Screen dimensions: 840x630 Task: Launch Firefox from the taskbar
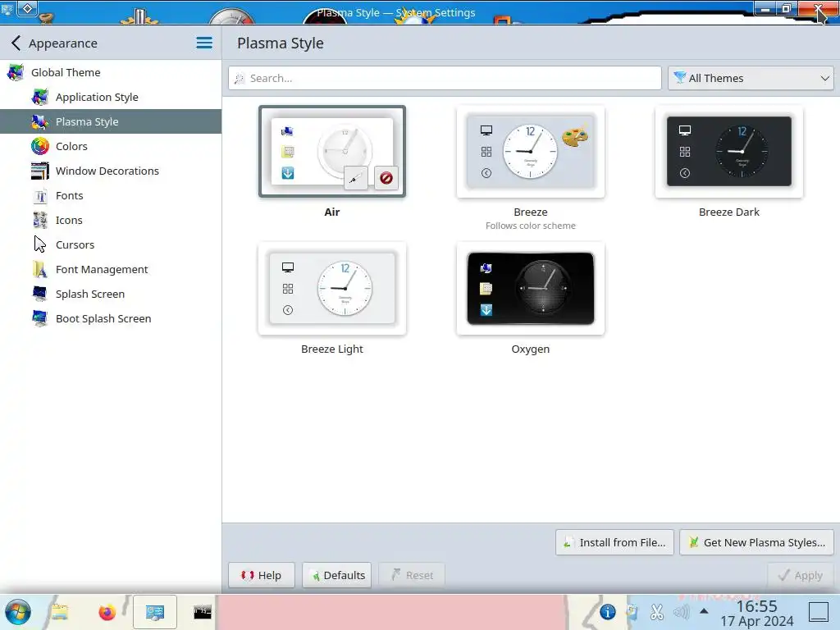click(107, 612)
